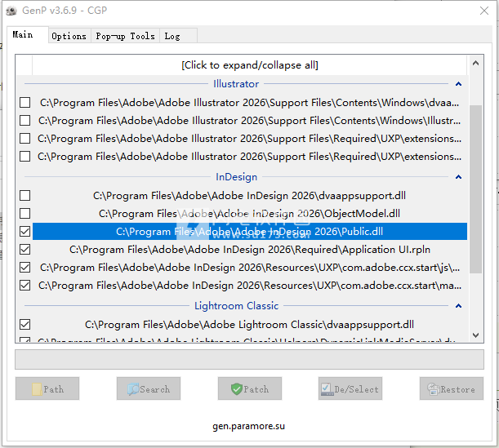Collapse the Lightroom Classic group
This screenshot has height=448, width=499.
click(x=458, y=306)
